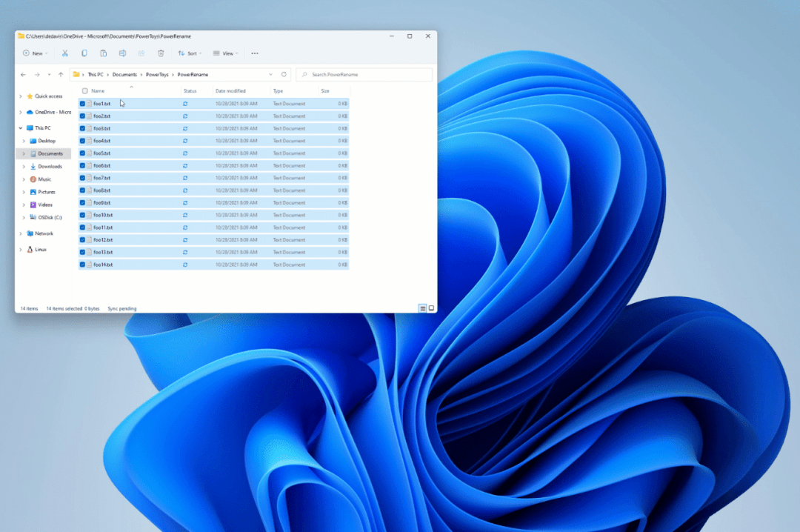This screenshot has height=532, width=800.
Task: Switch to large thumbnails view icon
Action: (431, 308)
